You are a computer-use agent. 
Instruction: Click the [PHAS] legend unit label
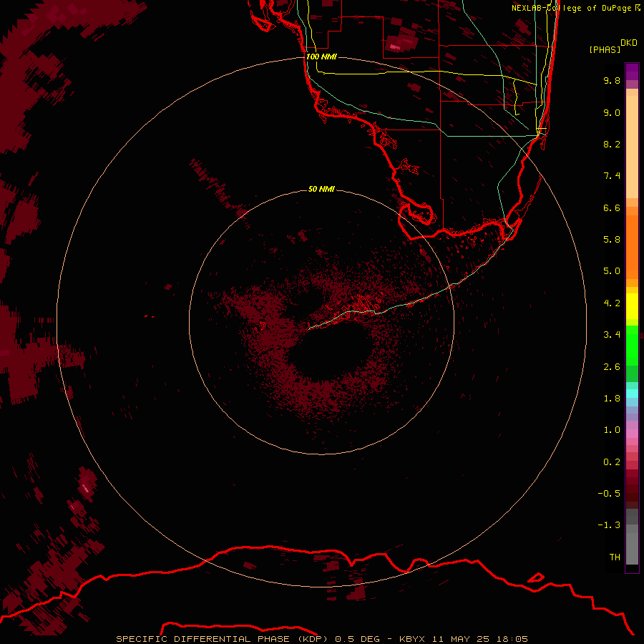tap(605, 49)
